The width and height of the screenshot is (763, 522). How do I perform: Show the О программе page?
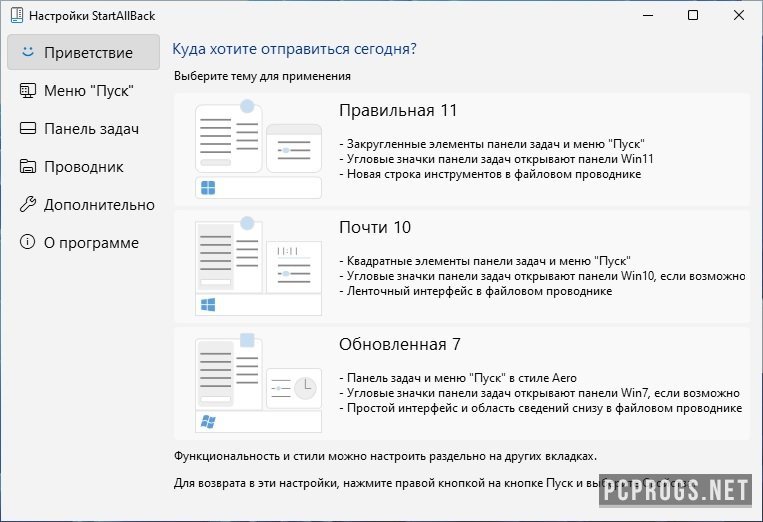point(91,243)
